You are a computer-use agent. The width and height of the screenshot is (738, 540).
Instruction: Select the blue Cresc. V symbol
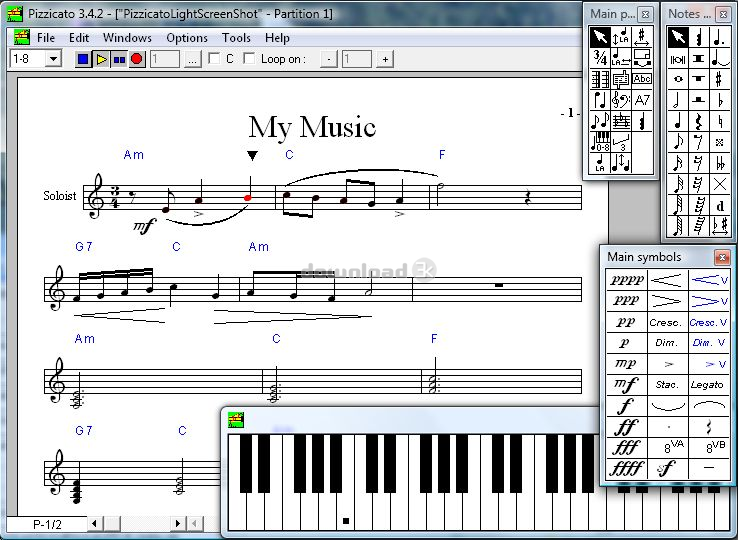coord(709,322)
